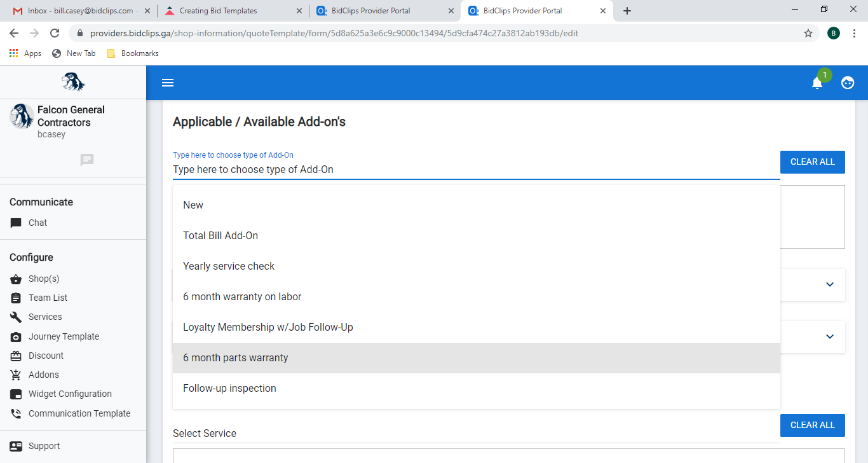This screenshot has height=463, width=868.
Task: Open the Chrome profile B avatar
Action: 834,33
